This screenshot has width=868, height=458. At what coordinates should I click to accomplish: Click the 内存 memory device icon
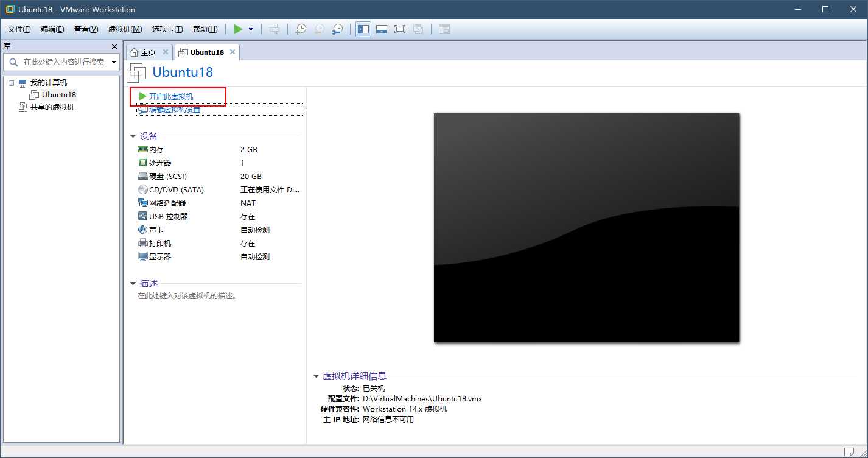coord(143,149)
